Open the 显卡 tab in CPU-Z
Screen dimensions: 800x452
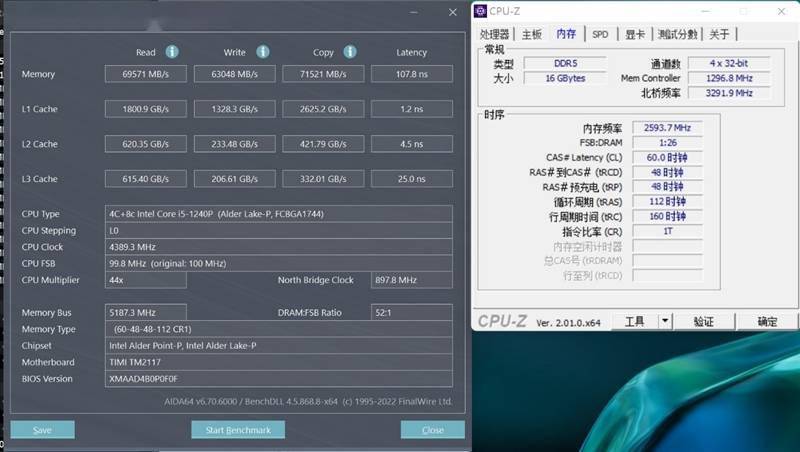[635, 34]
